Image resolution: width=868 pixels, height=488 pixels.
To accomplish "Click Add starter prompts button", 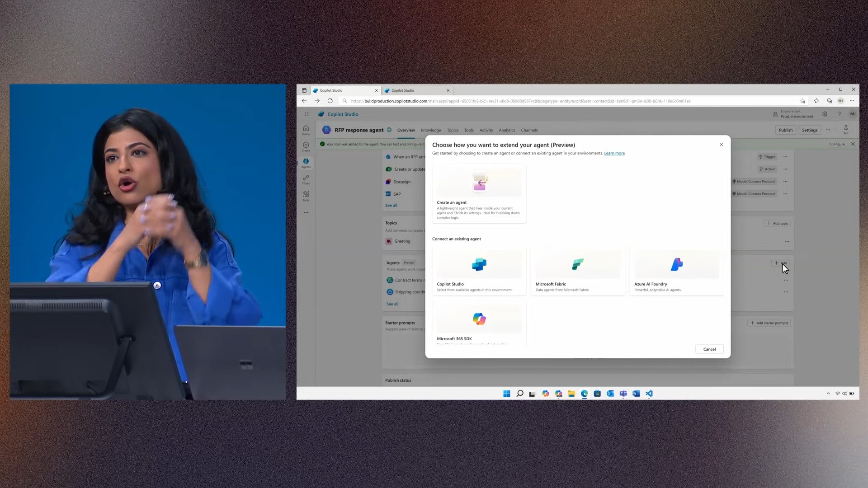I will pyautogui.click(x=769, y=323).
